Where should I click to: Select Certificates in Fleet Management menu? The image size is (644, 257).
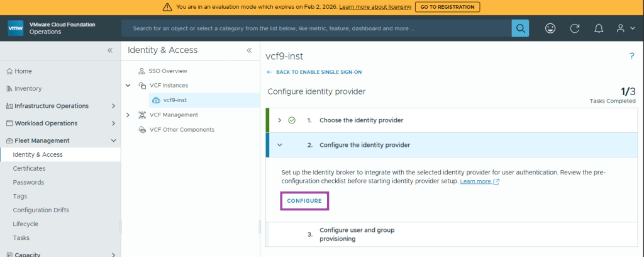pyautogui.click(x=30, y=168)
